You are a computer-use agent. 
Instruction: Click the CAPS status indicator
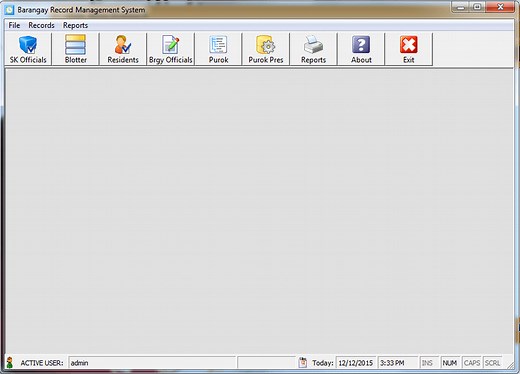coord(472,363)
